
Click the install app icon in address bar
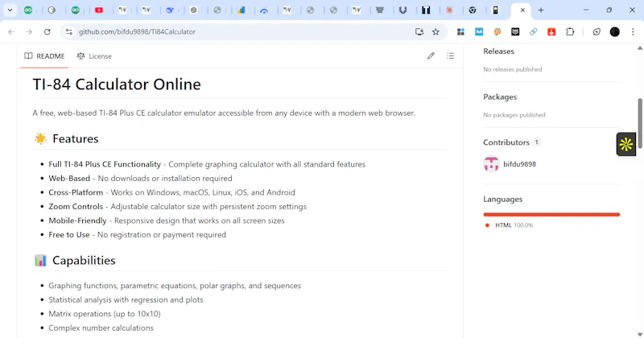419,31
